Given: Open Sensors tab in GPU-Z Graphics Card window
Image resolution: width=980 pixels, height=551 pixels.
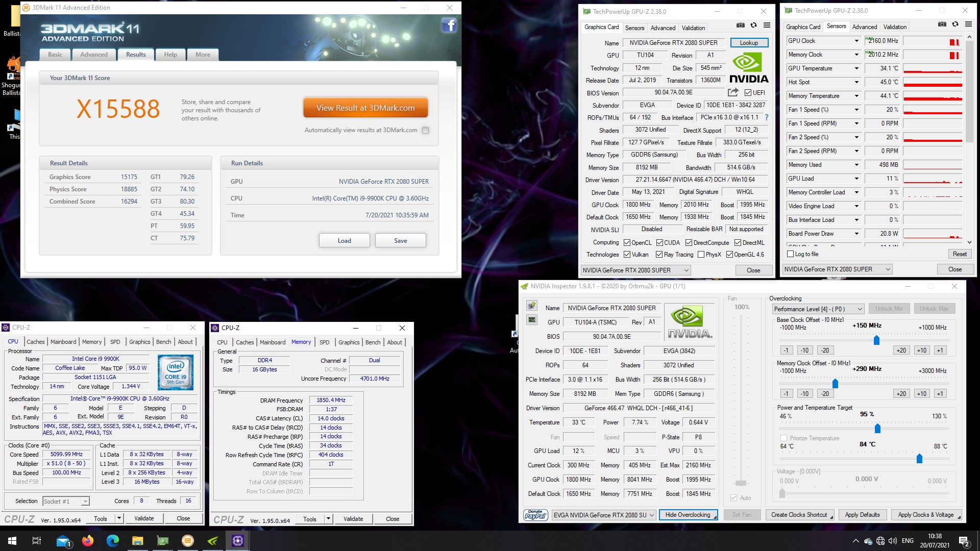Looking at the screenshot, I should [x=634, y=28].
